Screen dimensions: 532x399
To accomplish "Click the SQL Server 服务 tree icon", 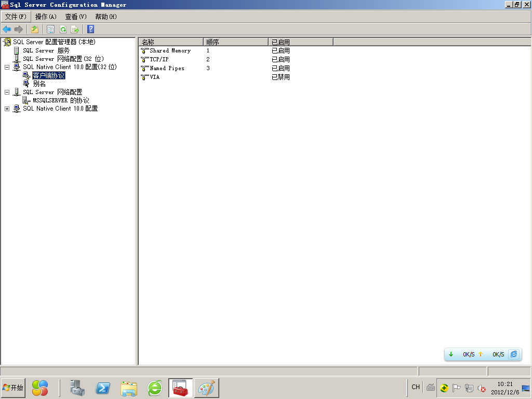I will (x=16, y=50).
